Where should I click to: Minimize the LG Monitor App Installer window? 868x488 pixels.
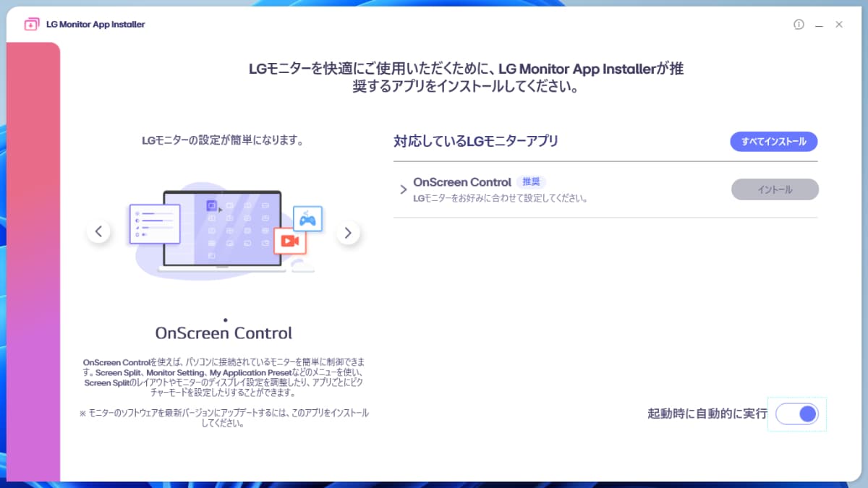(x=820, y=25)
